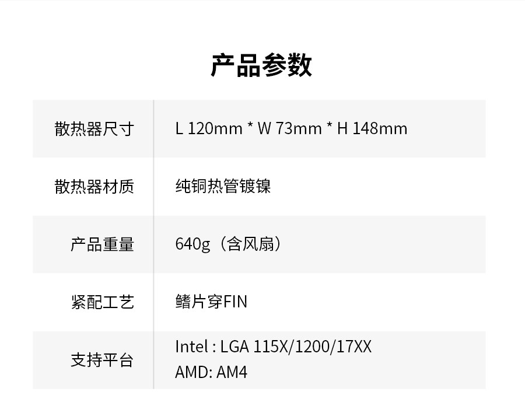Click the W 73mm width value
525x420 pixels.
click(x=289, y=129)
